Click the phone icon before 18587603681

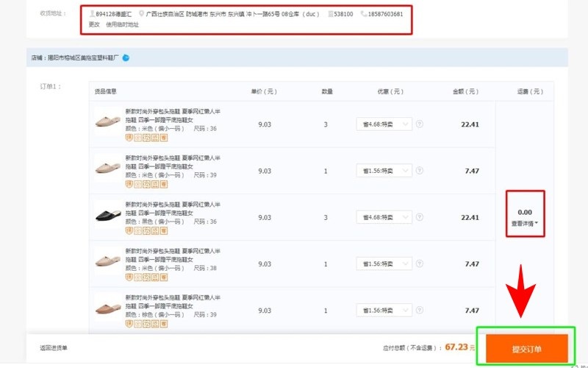pyautogui.click(x=364, y=14)
